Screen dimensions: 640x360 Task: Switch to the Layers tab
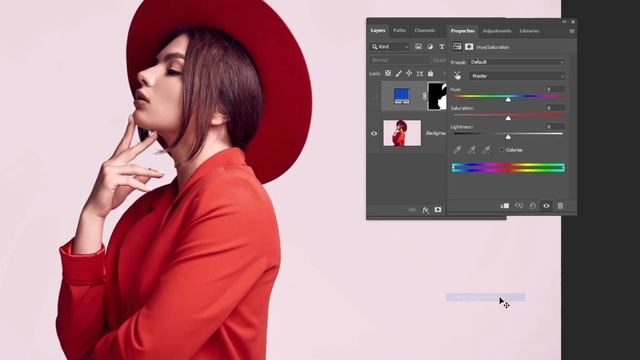[x=378, y=31]
